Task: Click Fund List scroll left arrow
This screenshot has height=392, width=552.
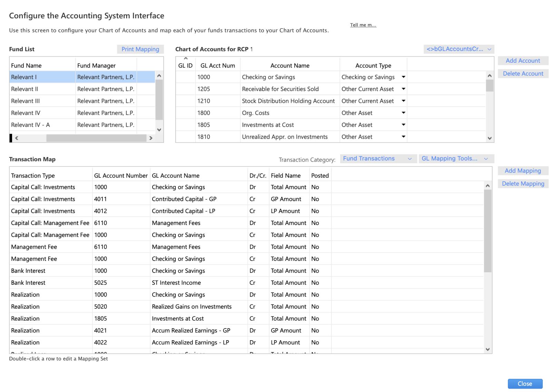Action: (x=16, y=138)
